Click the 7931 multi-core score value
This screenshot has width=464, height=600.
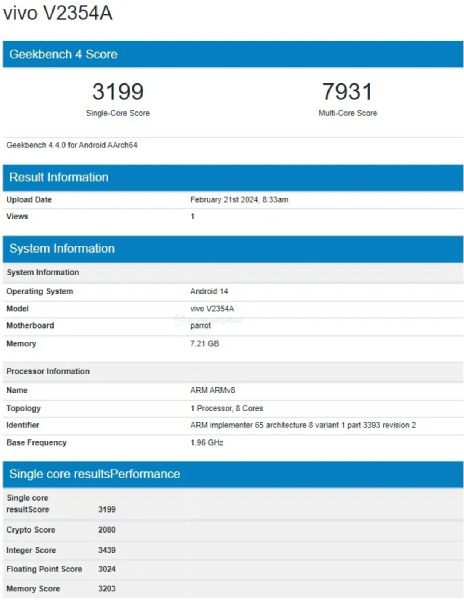click(x=347, y=91)
